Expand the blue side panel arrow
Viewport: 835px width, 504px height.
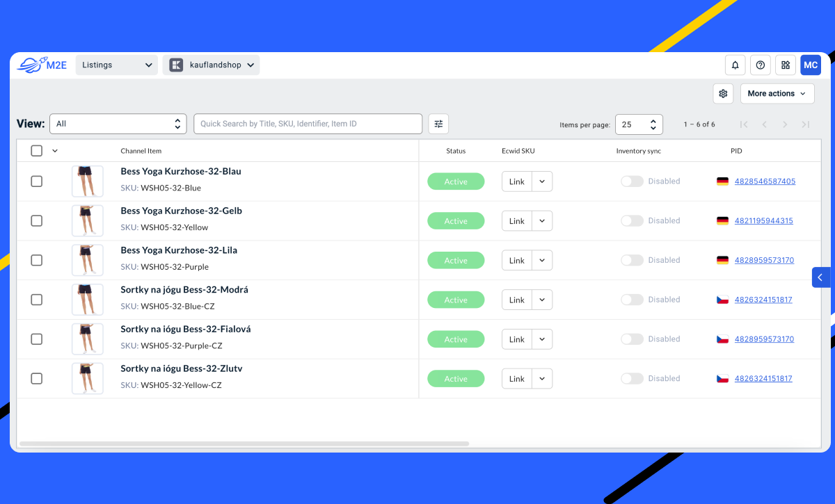tap(820, 277)
